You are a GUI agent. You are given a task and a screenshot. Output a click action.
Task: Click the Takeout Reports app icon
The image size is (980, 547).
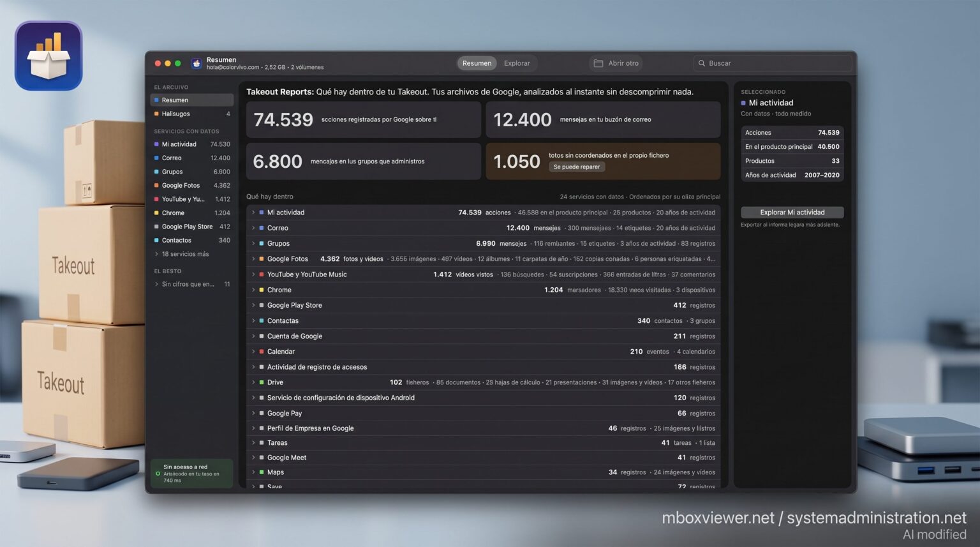click(x=48, y=56)
